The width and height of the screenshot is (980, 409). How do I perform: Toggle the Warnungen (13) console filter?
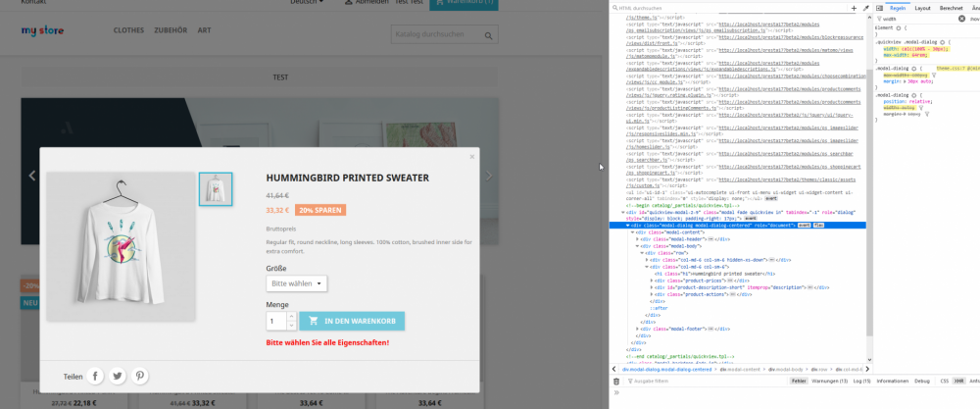pos(829,381)
